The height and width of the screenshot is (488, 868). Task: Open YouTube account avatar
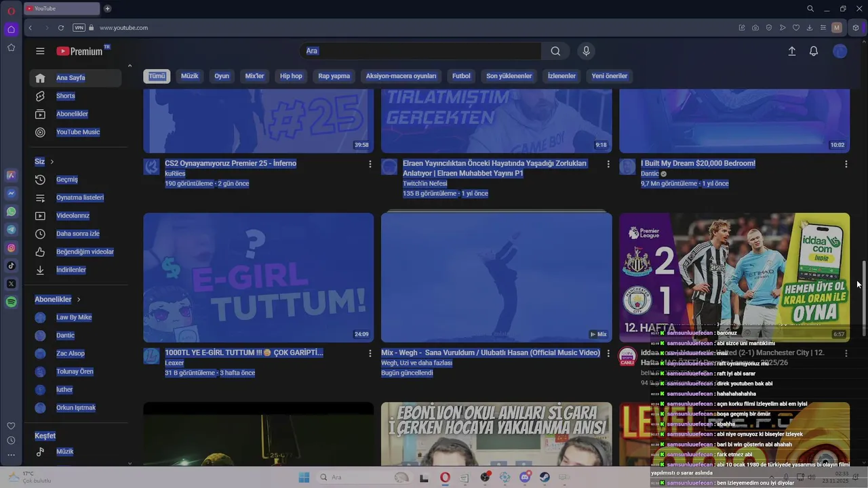[840, 51]
